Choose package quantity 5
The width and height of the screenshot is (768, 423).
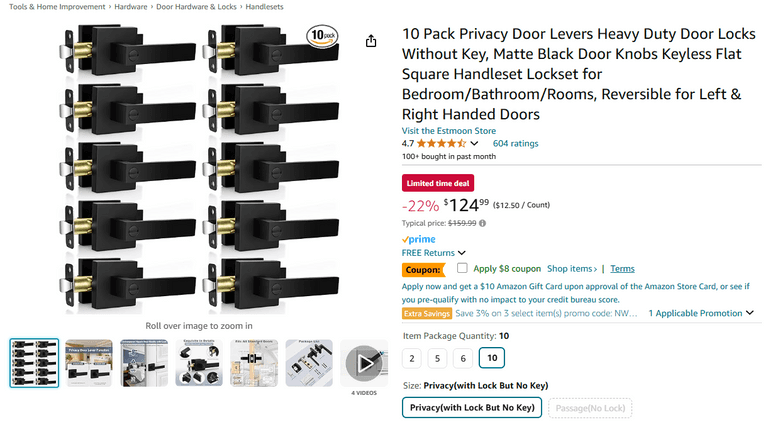click(437, 358)
